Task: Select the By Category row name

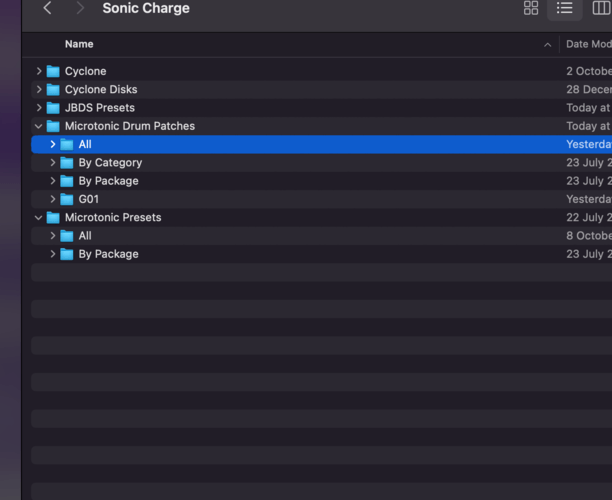Action: [110, 163]
